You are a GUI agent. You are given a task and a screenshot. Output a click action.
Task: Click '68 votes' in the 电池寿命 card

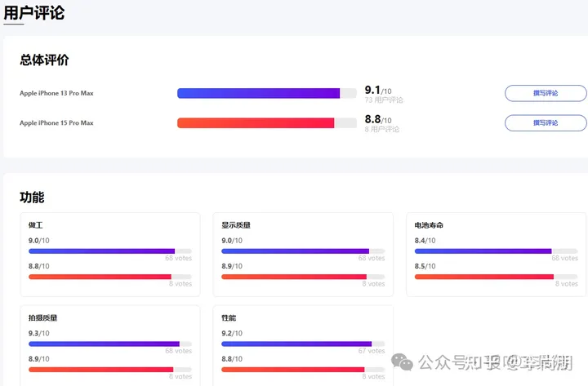[565, 258]
